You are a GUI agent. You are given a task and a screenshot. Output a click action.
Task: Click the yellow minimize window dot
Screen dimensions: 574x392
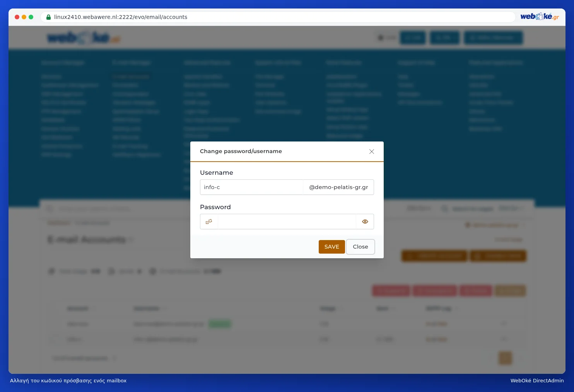(x=24, y=17)
